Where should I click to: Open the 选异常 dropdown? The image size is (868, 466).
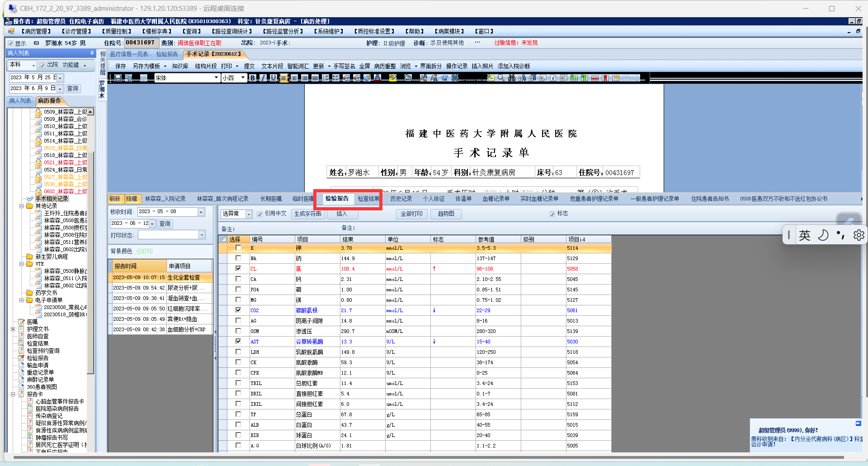click(x=249, y=214)
